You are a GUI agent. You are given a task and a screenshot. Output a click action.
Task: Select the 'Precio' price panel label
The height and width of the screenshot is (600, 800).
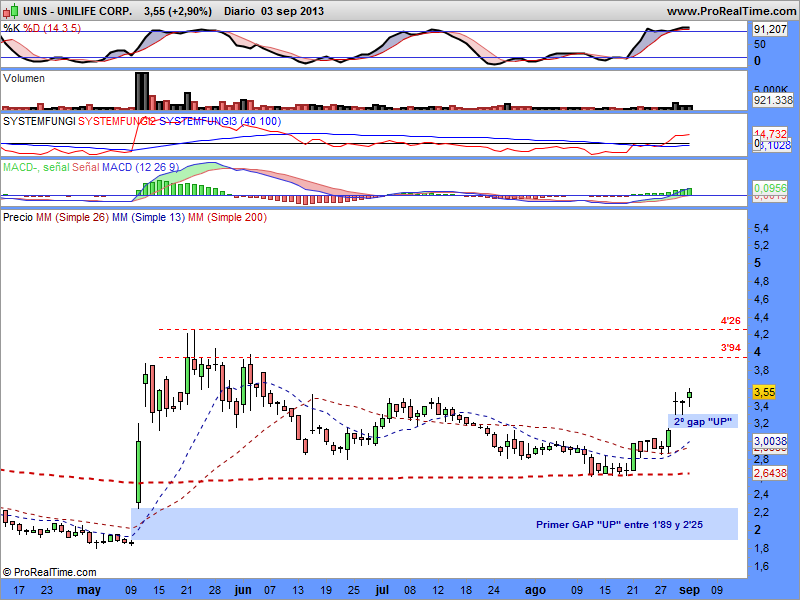pos(18,217)
